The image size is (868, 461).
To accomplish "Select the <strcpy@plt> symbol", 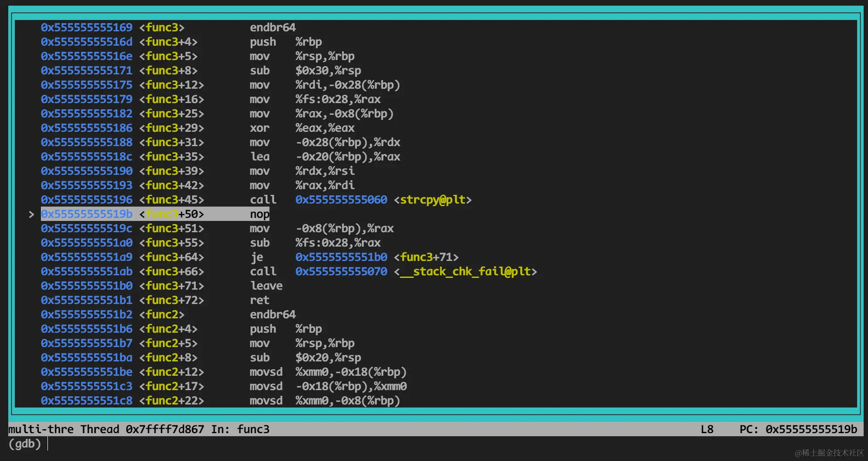I will click(433, 200).
